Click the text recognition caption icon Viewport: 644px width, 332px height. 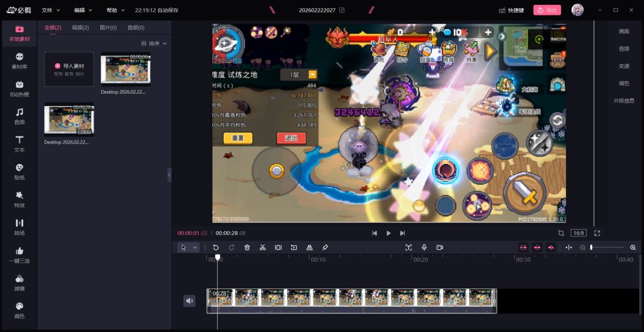click(408, 247)
